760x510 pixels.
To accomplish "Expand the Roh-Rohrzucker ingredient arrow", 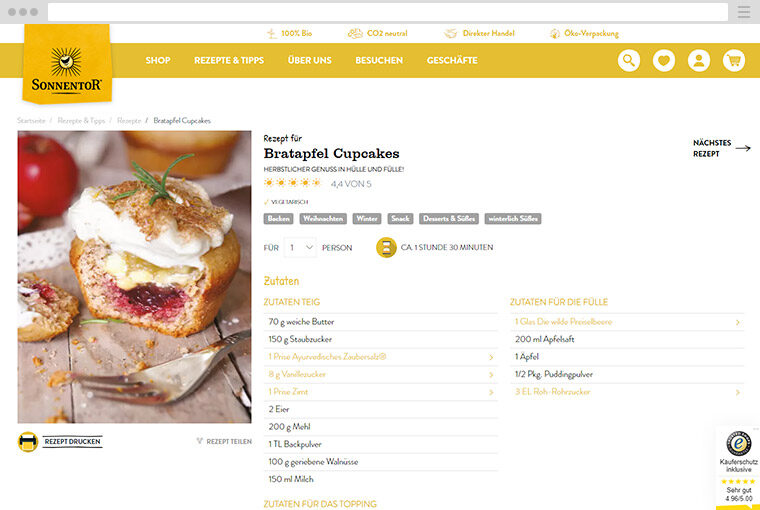I will pos(738,392).
